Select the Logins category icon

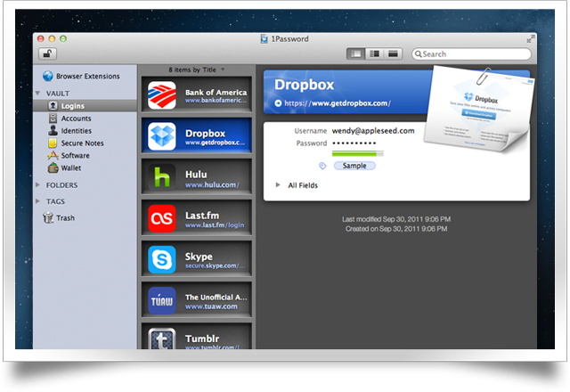pyautogui.click(x=53, y=106)
